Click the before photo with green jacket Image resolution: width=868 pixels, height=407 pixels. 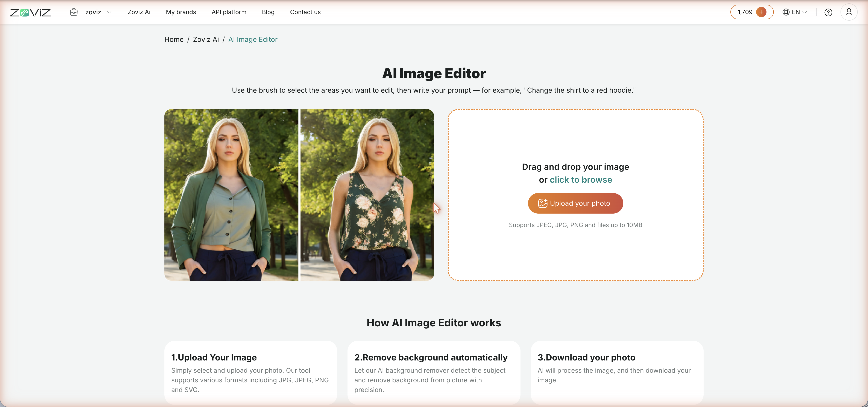pos(231,194)
